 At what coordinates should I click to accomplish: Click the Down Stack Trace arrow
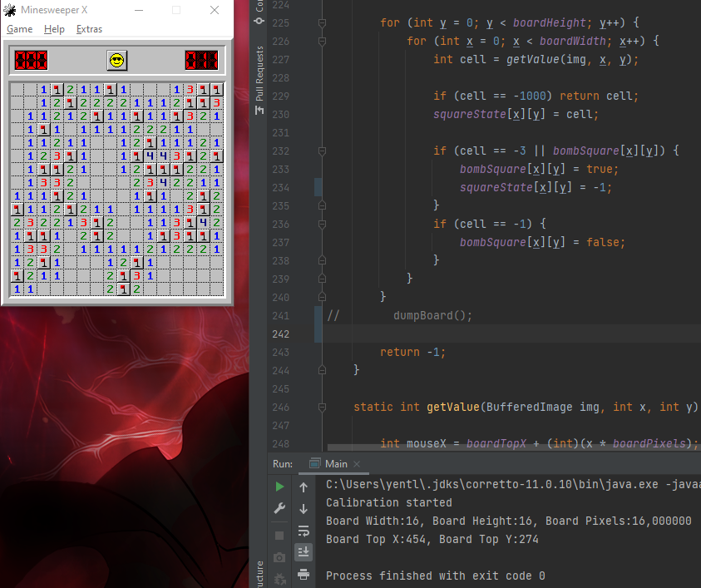pos(304,509)
